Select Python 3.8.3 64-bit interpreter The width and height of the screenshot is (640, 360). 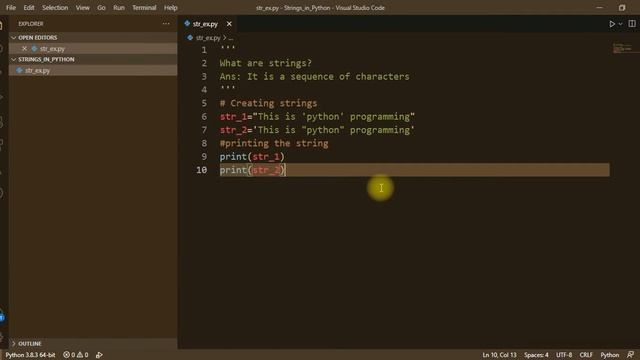[30, 355]
